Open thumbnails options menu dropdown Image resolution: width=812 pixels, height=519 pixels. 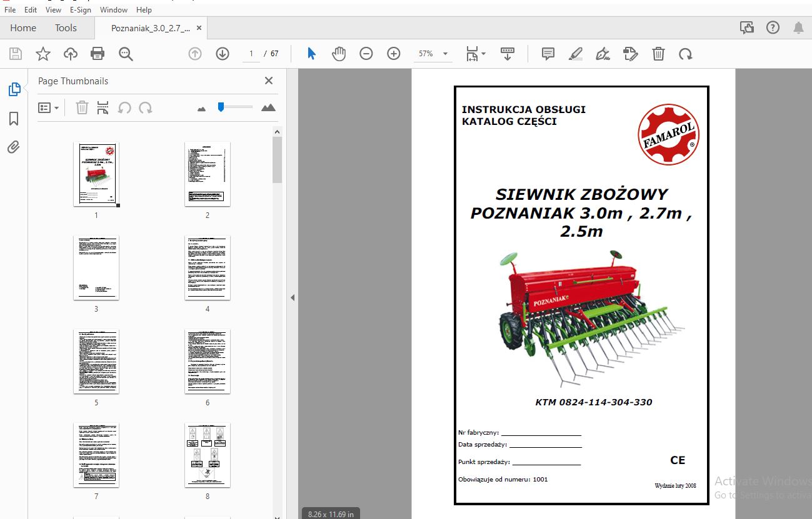pos(49,107)
